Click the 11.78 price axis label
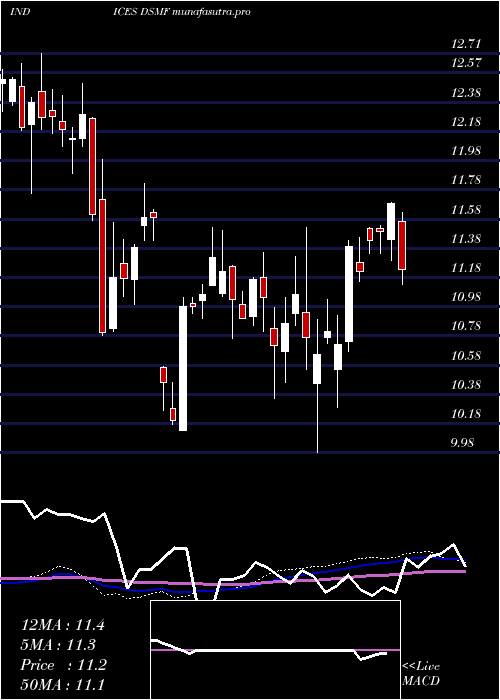The image size is (500, 700). [x=466, y=180]
